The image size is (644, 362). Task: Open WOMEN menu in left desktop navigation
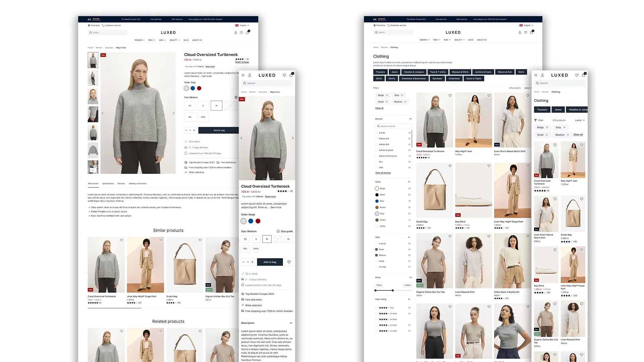coord(140,40)
